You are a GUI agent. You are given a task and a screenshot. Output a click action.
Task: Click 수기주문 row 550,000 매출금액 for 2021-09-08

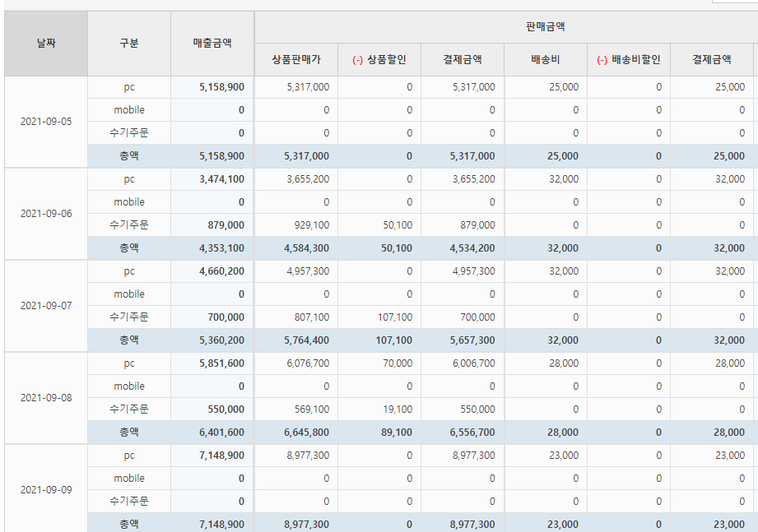tap(226, 409)
